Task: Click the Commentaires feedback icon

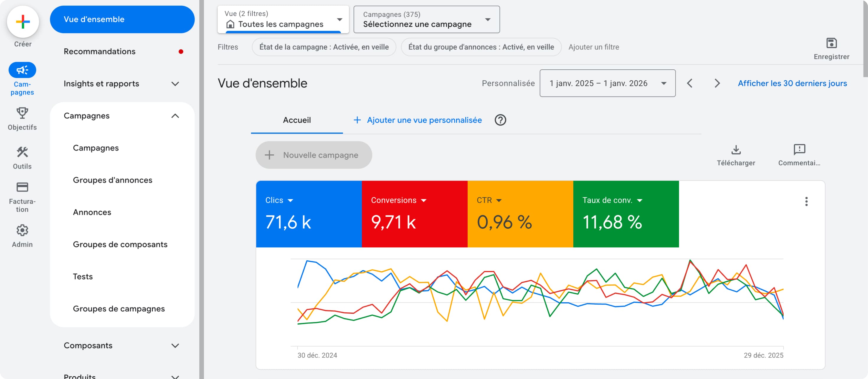Action: pos(799,150)
